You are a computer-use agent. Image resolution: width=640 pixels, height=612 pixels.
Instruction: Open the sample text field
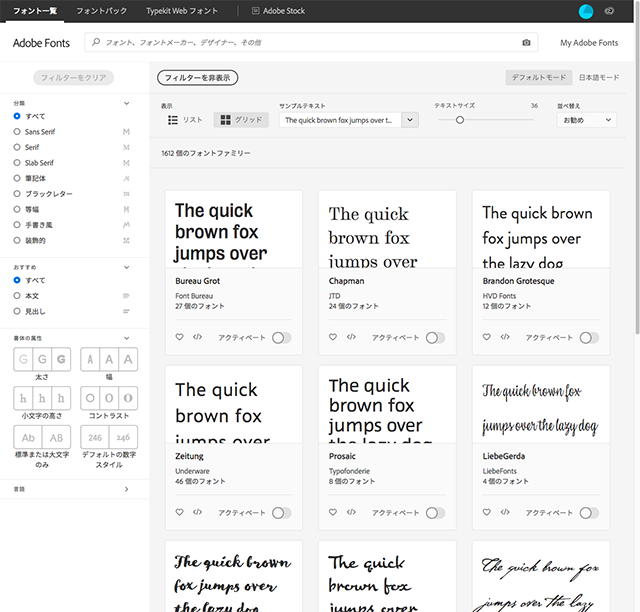tap(340, 120)
